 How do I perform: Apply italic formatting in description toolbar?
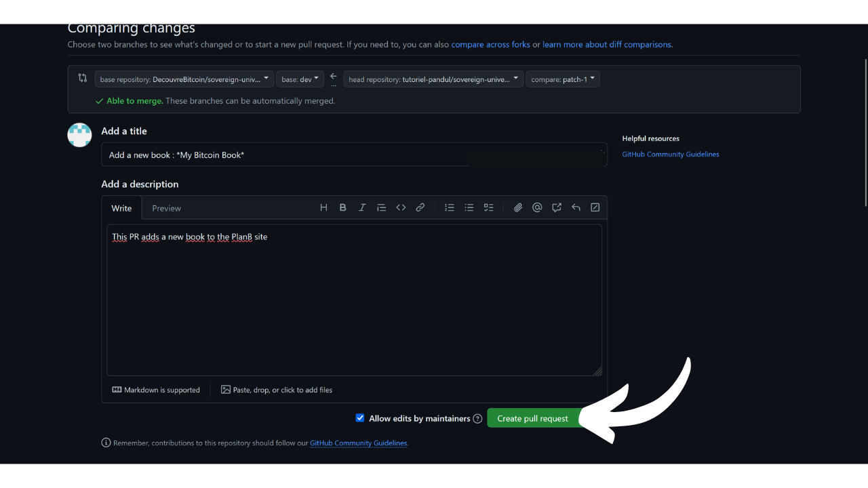(x=362, y=207)
